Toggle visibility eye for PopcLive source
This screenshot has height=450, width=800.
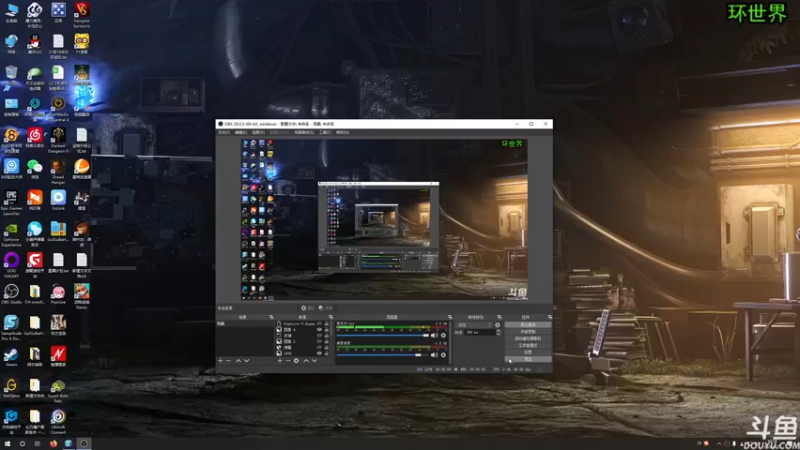pyautogui.click(x=319, y=323)
